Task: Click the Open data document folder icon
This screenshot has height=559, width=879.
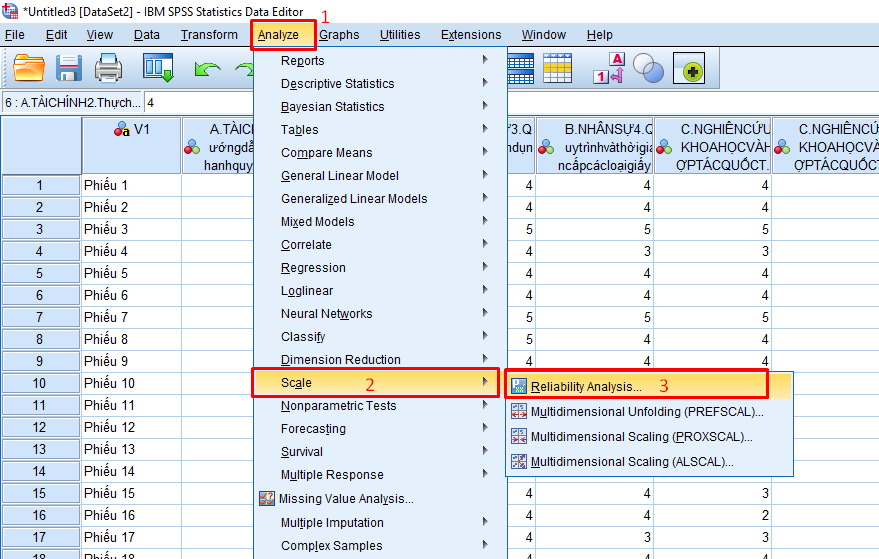Action: (x=29, y=68)
